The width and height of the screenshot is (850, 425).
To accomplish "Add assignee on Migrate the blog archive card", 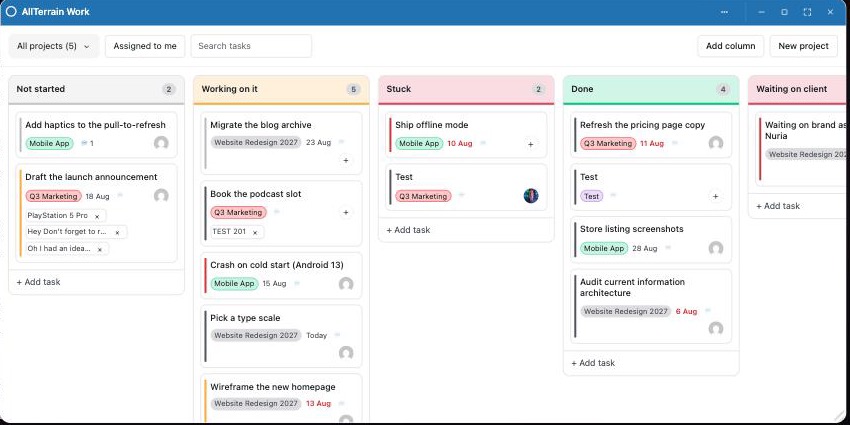I will tap(346, 160).
